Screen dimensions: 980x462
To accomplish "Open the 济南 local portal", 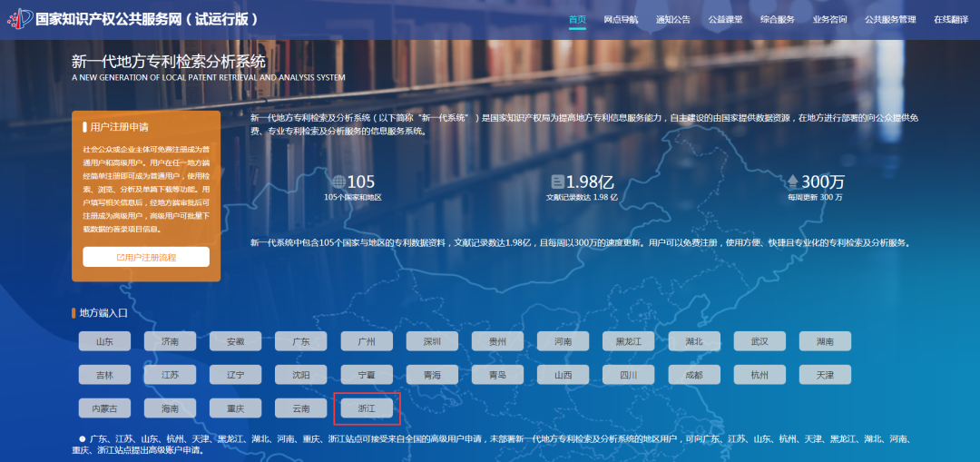I will (170, 341).
